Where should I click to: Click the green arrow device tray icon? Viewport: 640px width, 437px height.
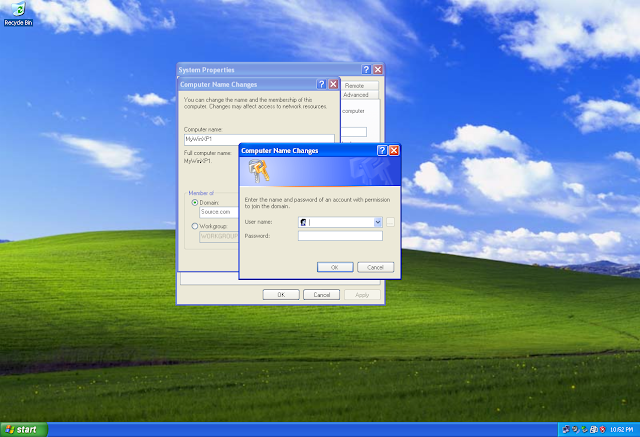pyautogui.click(x=584, y=429)
